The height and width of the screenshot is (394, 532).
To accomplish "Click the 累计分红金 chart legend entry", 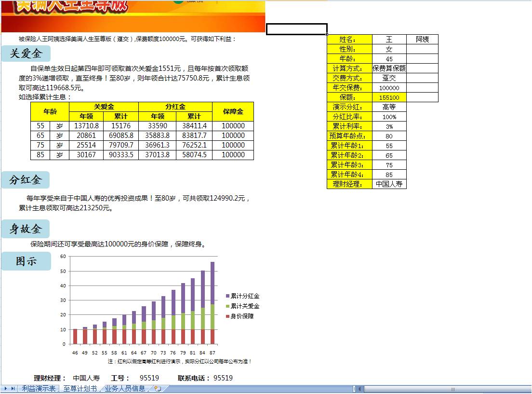I will (242, 296).
